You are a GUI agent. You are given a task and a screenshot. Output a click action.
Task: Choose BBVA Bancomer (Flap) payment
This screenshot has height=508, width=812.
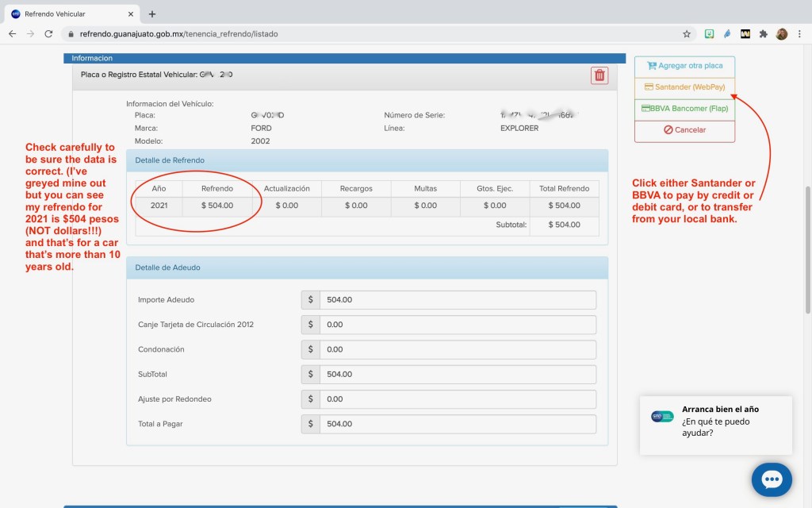684,109
